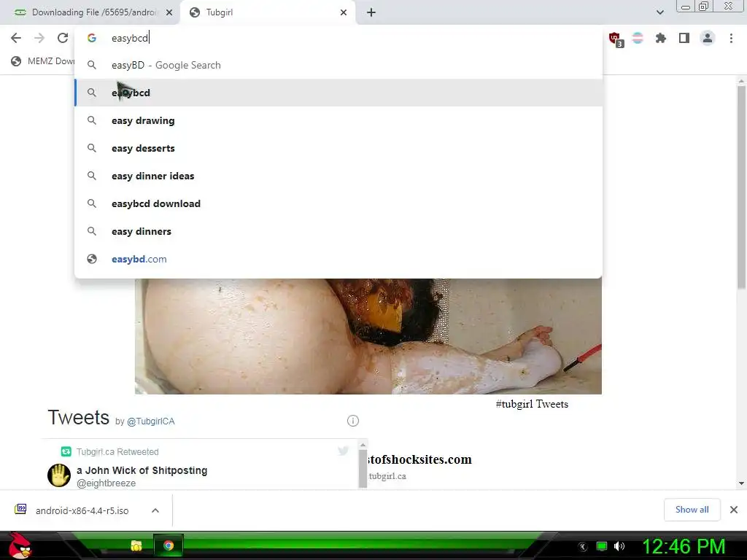The image size is (747, 560).
Task: Click the android-x86-4.4-r5.iso download item
Action: click(x=82, y=510)
